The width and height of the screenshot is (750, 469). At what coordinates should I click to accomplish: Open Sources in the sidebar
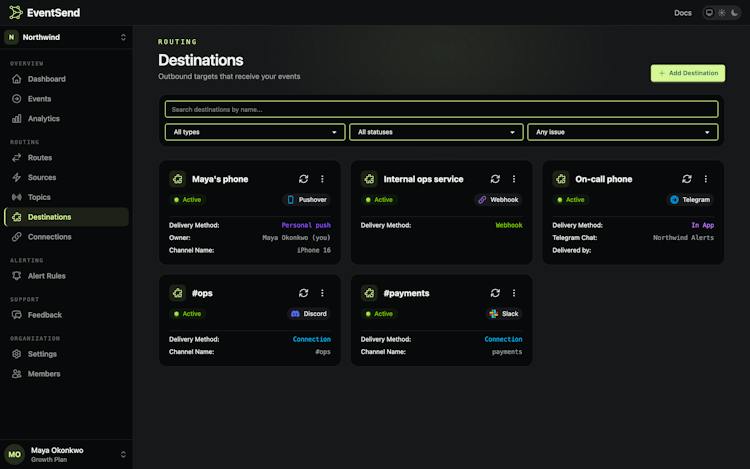[x=66, y=177]
